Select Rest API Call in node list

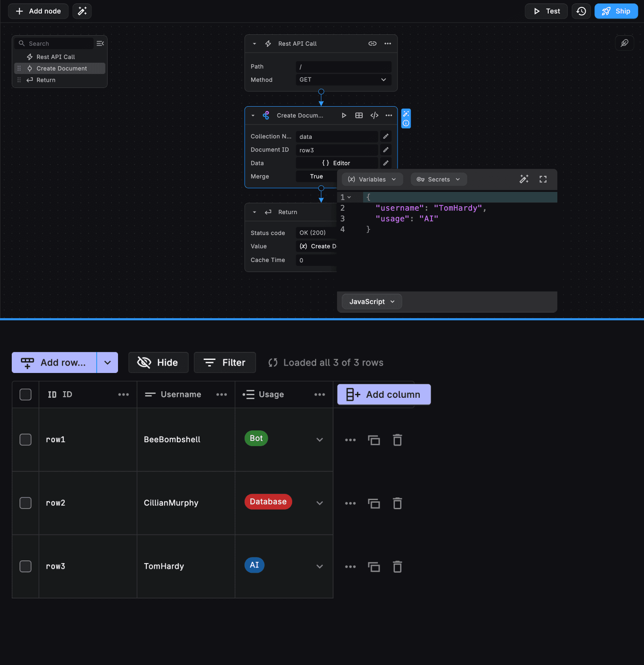pyautogui.click(x=55, y=57)
